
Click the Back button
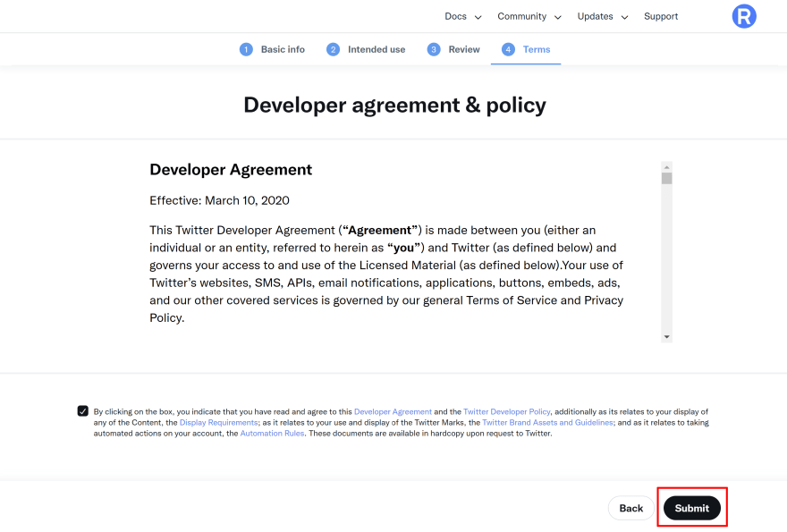630,508
